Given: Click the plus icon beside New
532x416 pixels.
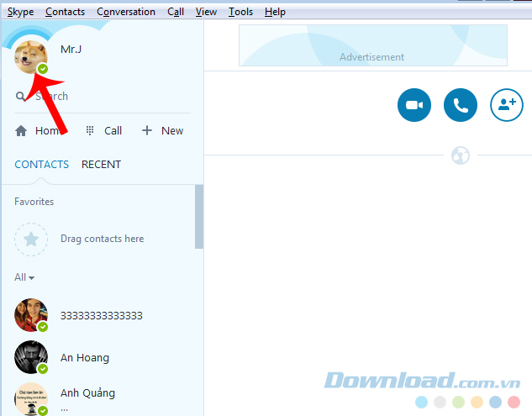Looking at the screenshot, I should pyautogui.click(x=147, y=130).
